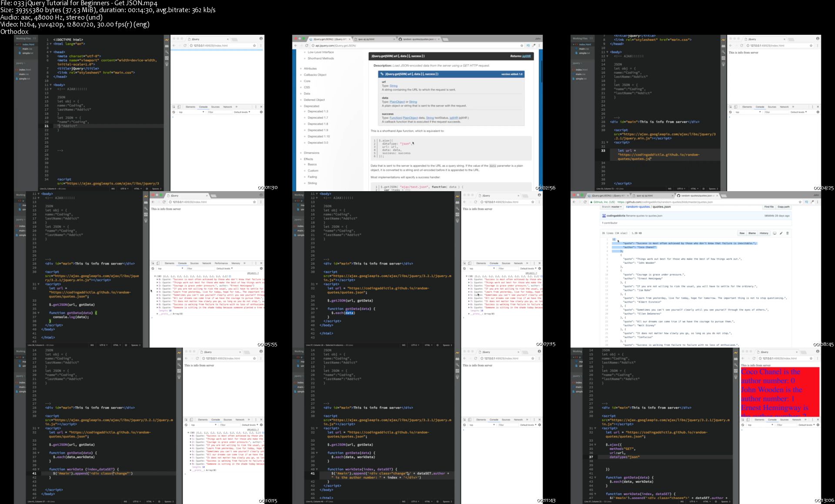The width and height of the screenshot is (835, 504).
Task: Click GitHub tab favicon random-quotes in 00:08:45 frame
Action: click(678, 196)
